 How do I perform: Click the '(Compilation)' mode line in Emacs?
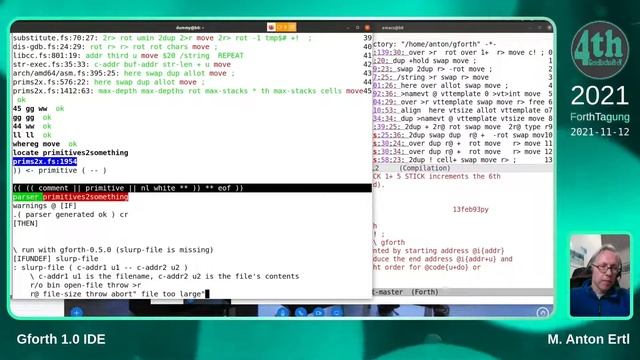pyautogui.click(x=424, y=168)
